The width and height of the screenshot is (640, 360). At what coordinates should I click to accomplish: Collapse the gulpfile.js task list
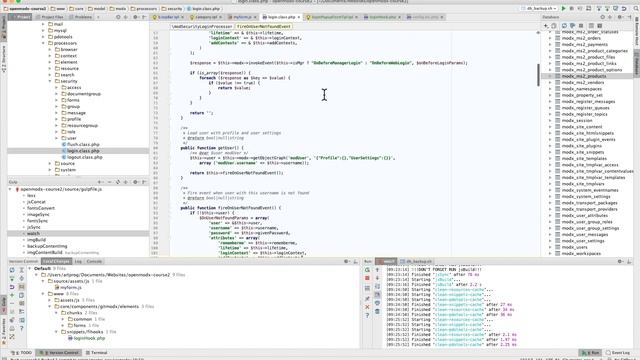(x=10, y=189)
